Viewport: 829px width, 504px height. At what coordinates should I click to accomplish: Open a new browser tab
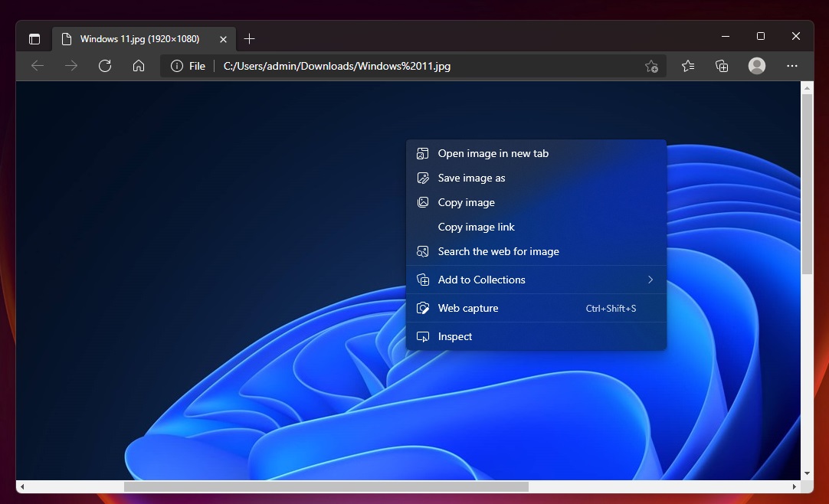250,38
